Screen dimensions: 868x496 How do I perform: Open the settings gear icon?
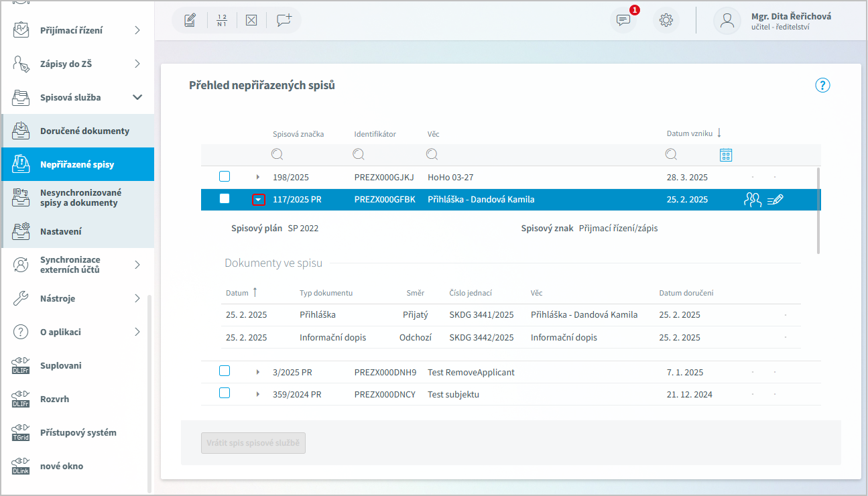[666, 20]
